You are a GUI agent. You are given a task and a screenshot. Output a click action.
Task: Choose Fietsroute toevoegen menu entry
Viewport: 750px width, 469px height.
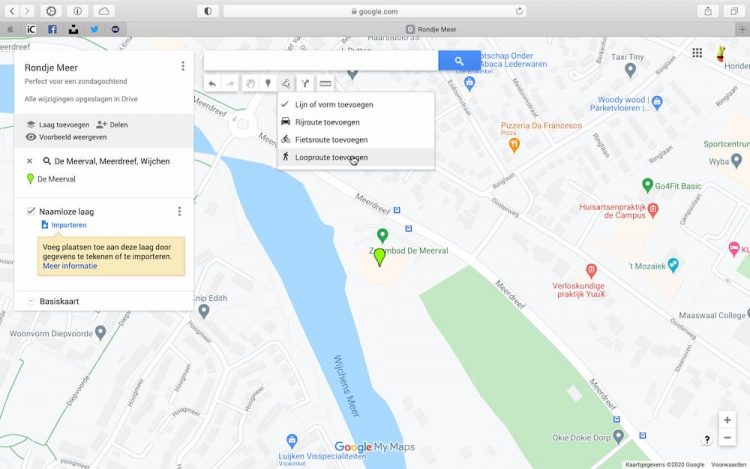tap(331, 140)
